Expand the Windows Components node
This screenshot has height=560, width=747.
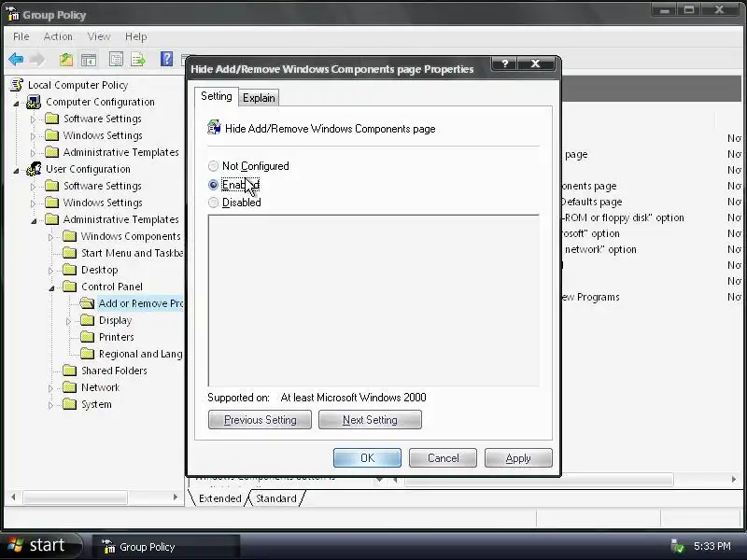[x=50, y=237]
